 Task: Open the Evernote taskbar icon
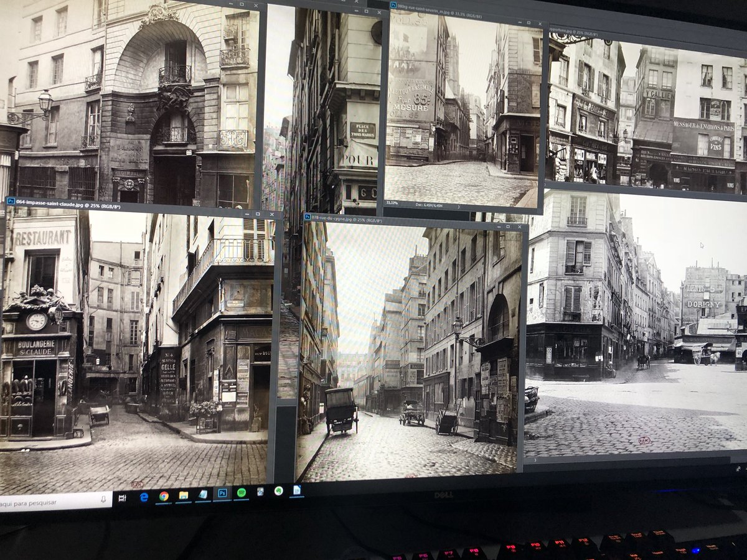pyautogui.click(x=278, y=491)
